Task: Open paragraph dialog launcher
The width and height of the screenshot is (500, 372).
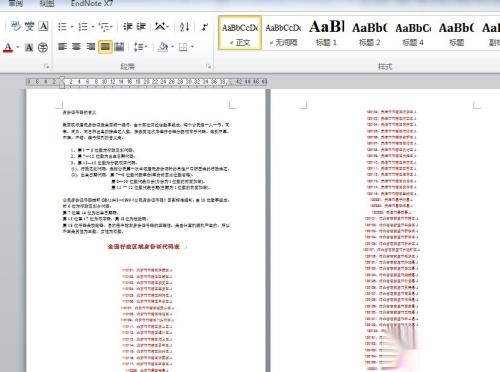Action: coord(208,67)
